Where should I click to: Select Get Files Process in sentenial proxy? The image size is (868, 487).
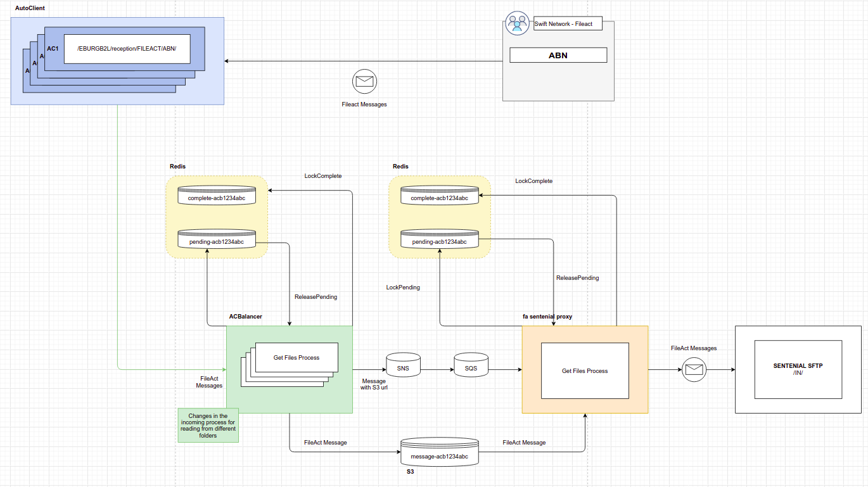(585, 370)
